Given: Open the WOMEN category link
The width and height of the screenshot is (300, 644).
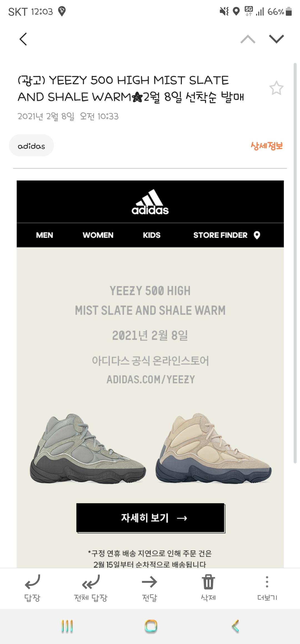Looking at the screenshot, I should (x=98, y=235).
